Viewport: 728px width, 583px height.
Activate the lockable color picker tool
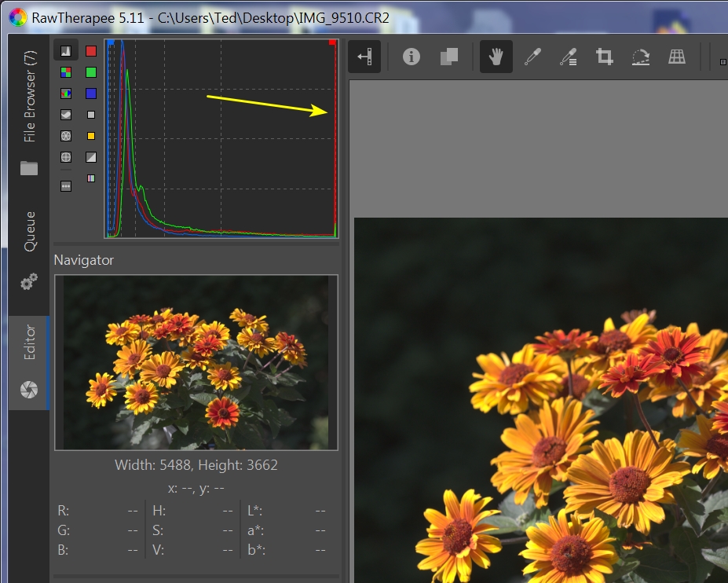tap(568, 57)
